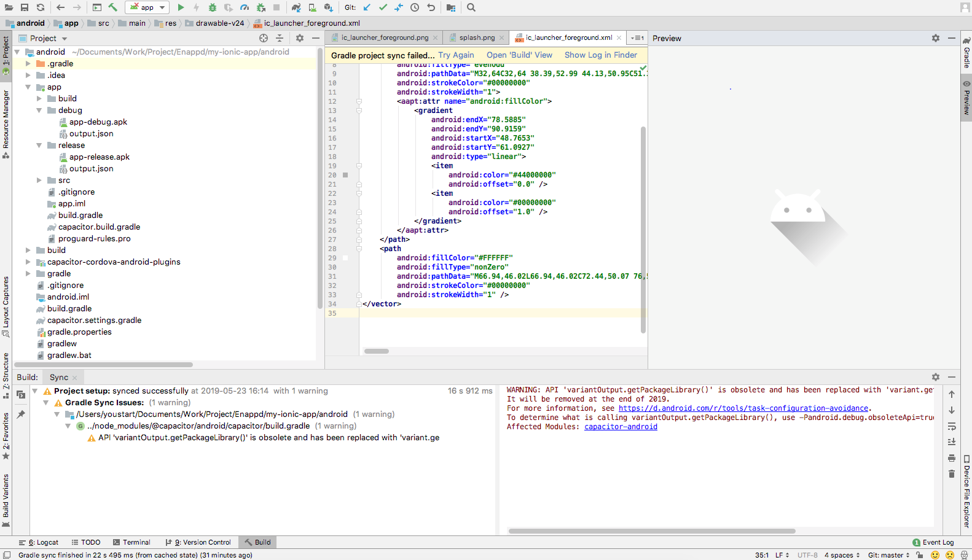This screenshot has width=972, height=560.
Task: Open Terminal tool window tab
Action: pos(131,542)
